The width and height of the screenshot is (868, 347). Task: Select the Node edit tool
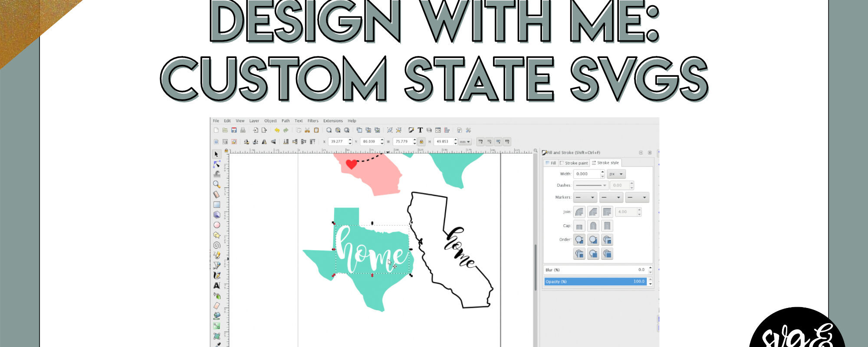click(217, 164)
